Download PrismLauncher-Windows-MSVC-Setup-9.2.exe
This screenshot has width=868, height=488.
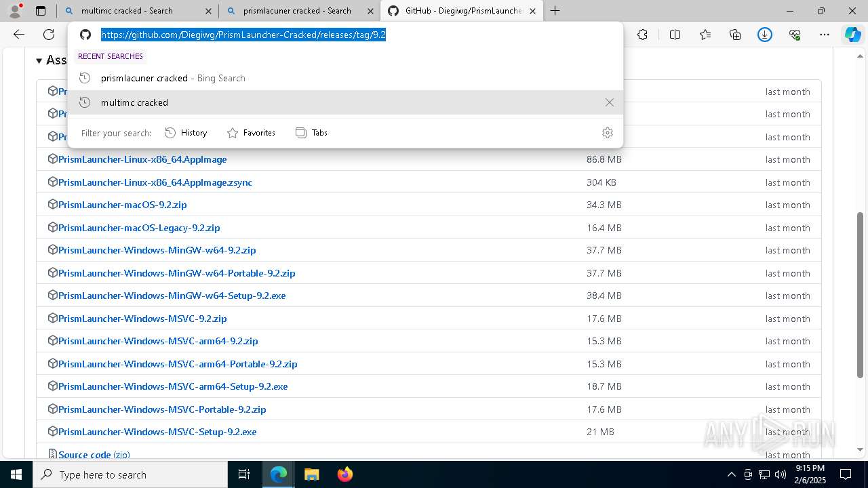point(157,432)
